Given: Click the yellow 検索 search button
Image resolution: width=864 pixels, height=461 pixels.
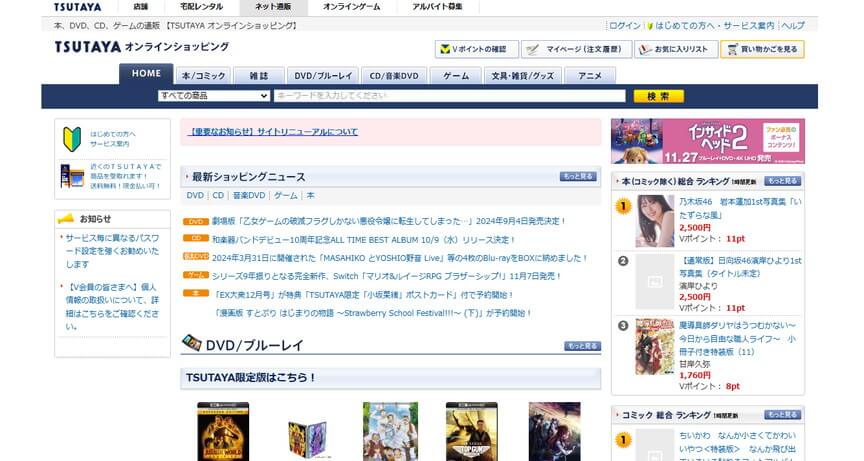Looking at the screenshot, I should [x=658, y=96].
